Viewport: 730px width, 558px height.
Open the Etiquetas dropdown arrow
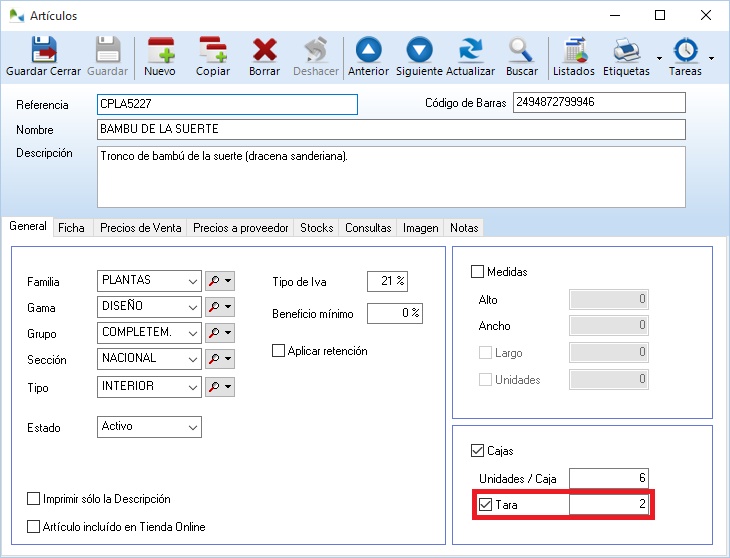click(659, 58)
